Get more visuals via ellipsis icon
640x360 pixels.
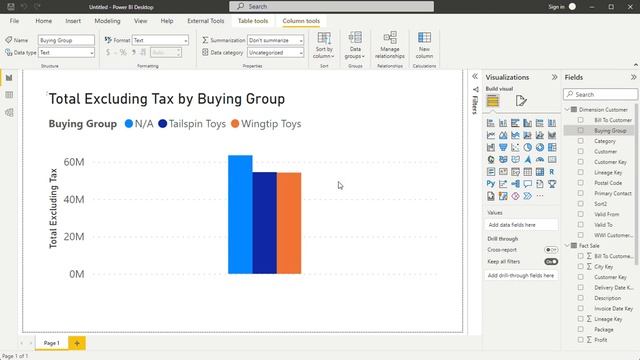(540, 196)
